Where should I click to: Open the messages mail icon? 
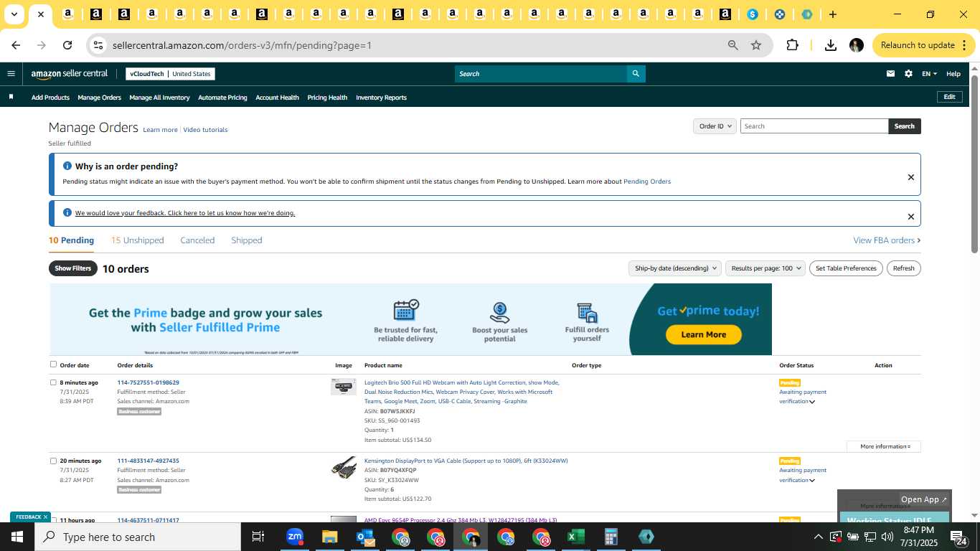pos(890,74)
